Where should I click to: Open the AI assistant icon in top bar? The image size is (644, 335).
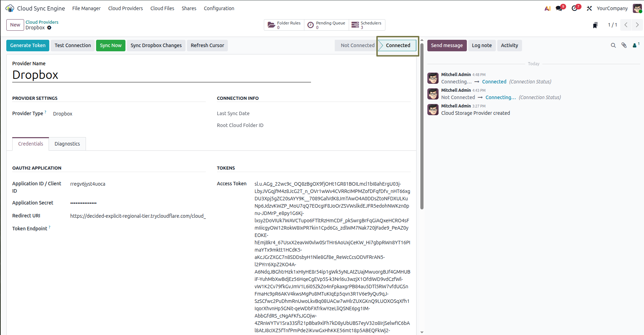coord(548,8)
